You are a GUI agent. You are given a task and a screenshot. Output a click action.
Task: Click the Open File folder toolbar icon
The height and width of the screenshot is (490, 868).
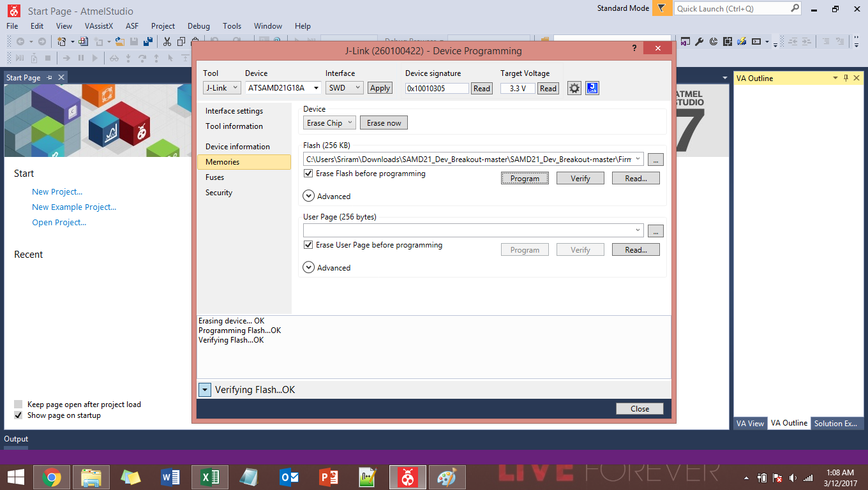pos(119,41)
